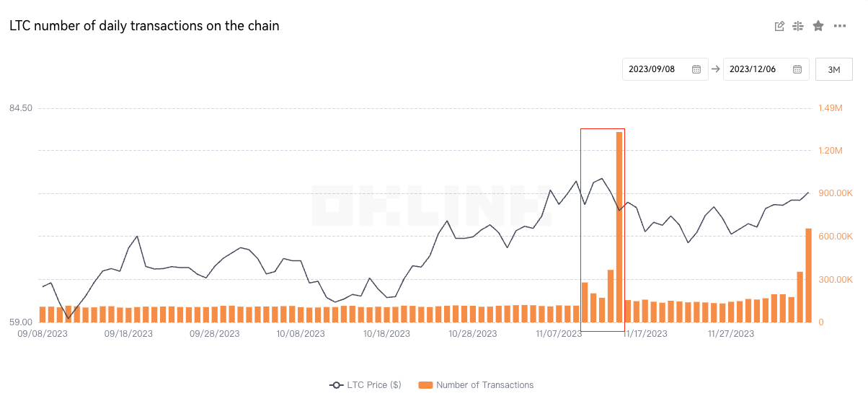
Task: Click the orange Number of Transactions swatch
Action: [425, 385]
